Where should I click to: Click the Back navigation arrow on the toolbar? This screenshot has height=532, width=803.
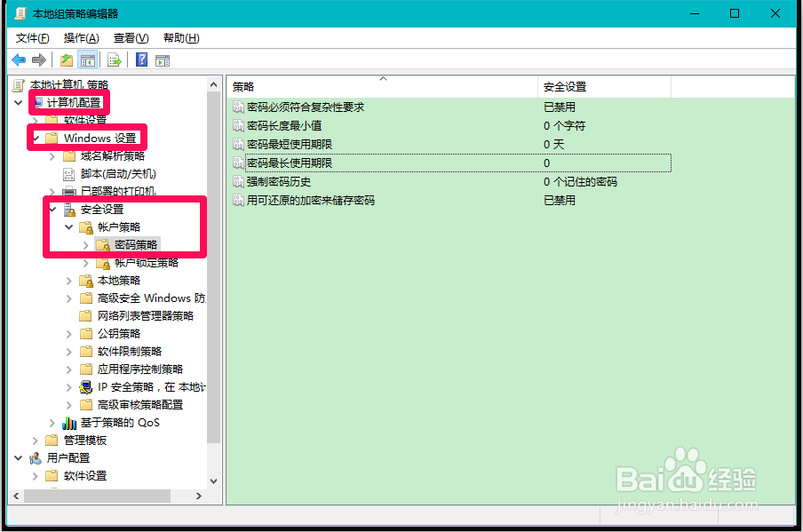coord(20,59)
